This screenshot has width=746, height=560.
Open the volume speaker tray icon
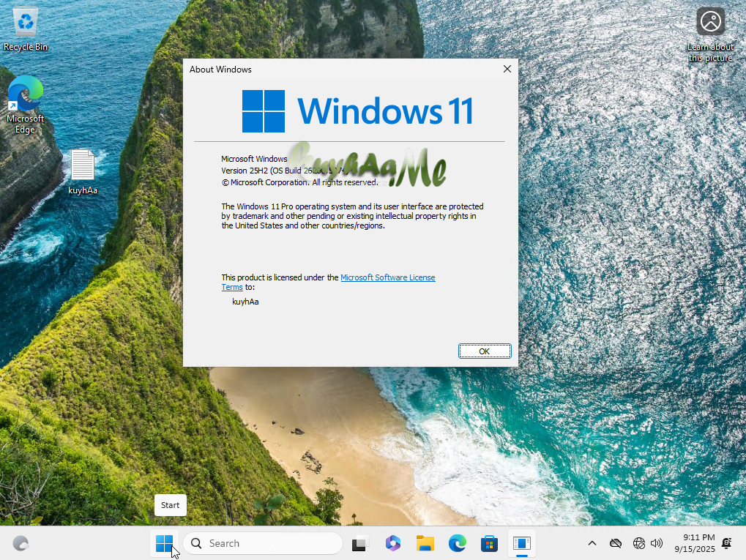(x=657, y=543)
